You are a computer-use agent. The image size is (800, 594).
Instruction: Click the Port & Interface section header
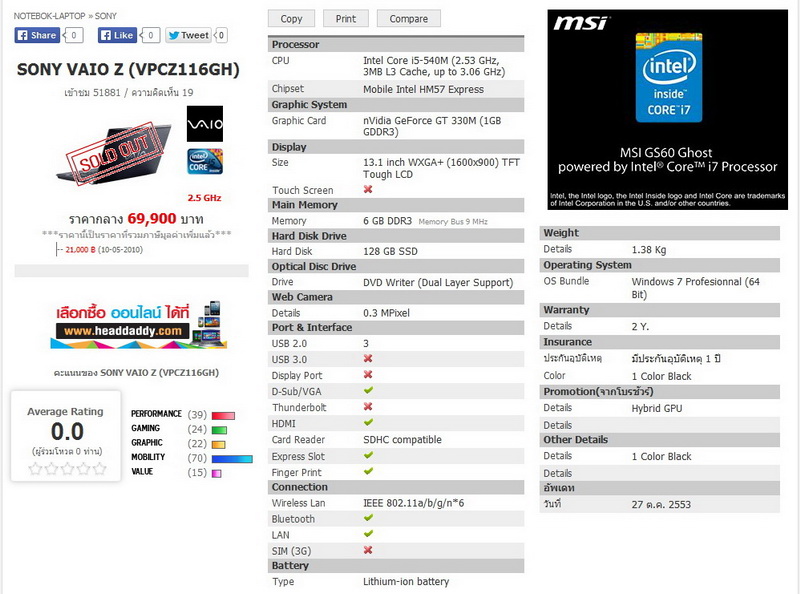pyautogui.click(x=396, y=328)
